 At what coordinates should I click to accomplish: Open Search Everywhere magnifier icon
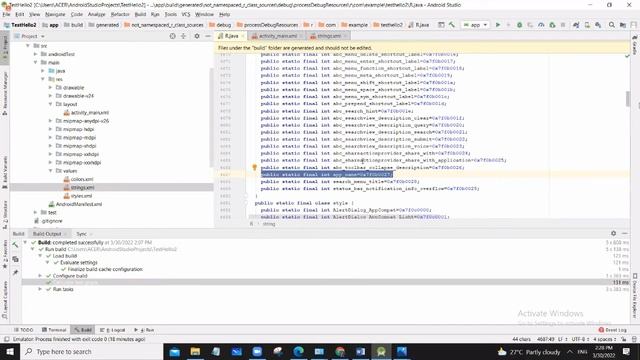tap(611, 25)
